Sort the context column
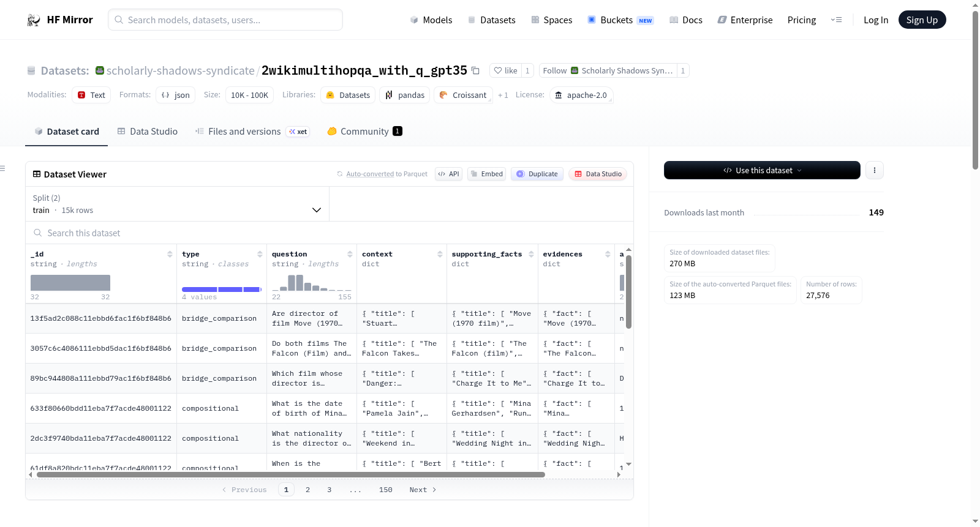Image resolution: width=980 pixels, height=527 pixels. (440, 254)
